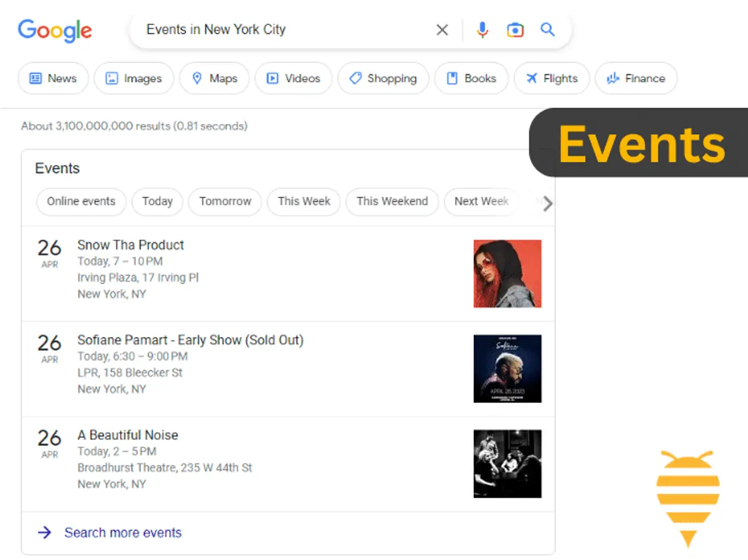Open the A Beautiful Noise event

[x=128, y=435]
